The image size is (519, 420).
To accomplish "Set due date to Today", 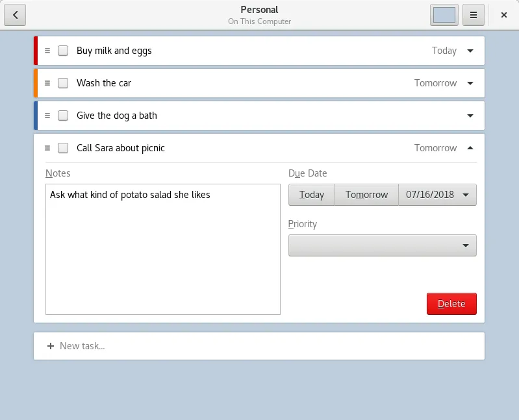I will [312, 195].
